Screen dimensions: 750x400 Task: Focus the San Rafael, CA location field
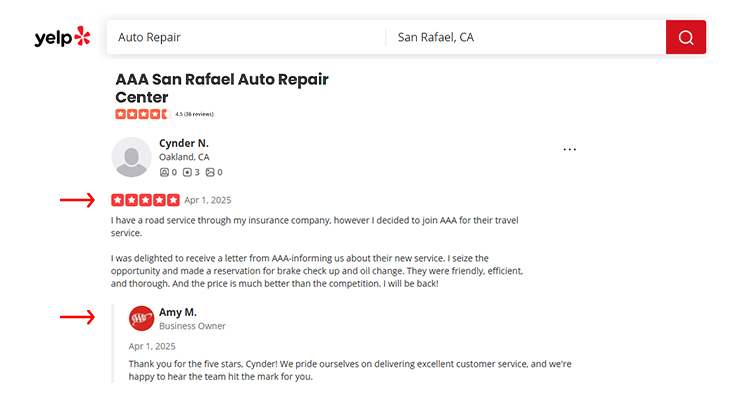coord(526,37)
